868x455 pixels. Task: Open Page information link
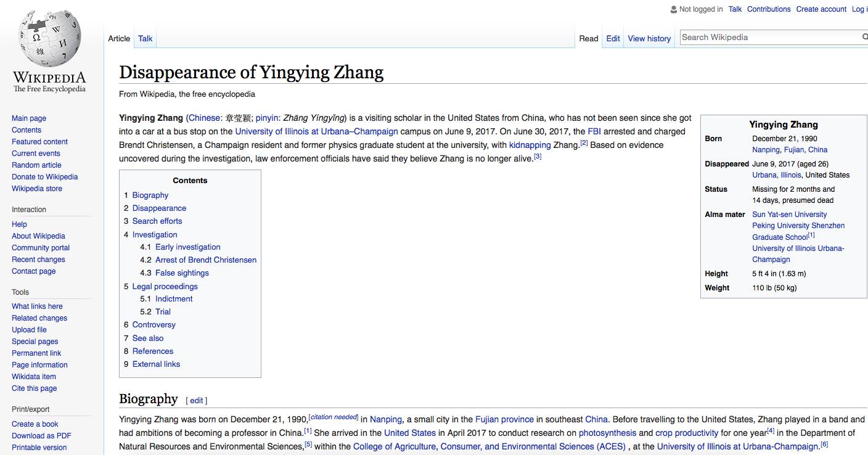pos(39,365)
